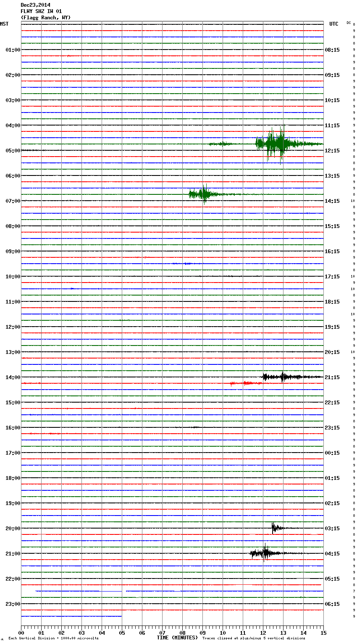Select the 21:00 MST time label
Screen dimensions: 357x644
13,554
